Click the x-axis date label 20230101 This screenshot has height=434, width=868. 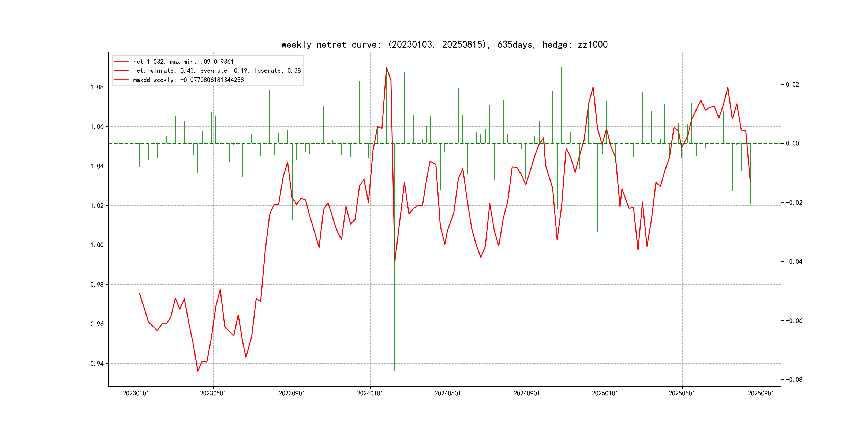pos(136,393)
